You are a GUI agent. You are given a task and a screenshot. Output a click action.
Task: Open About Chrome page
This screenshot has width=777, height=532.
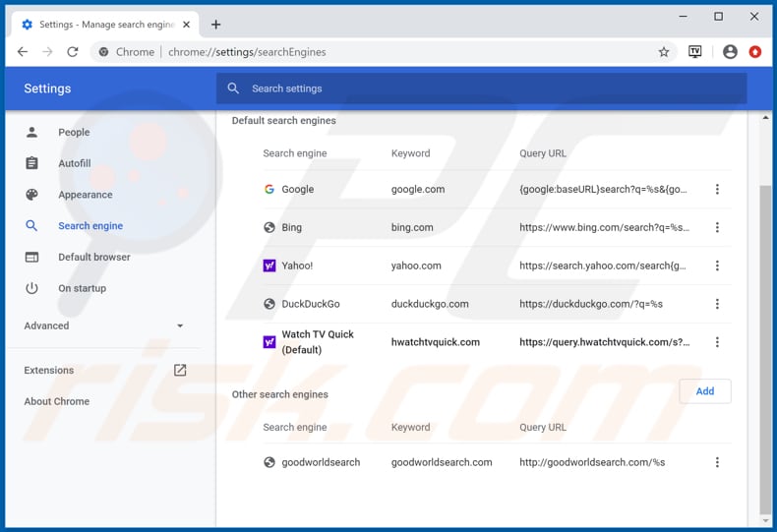pos(57,401)
